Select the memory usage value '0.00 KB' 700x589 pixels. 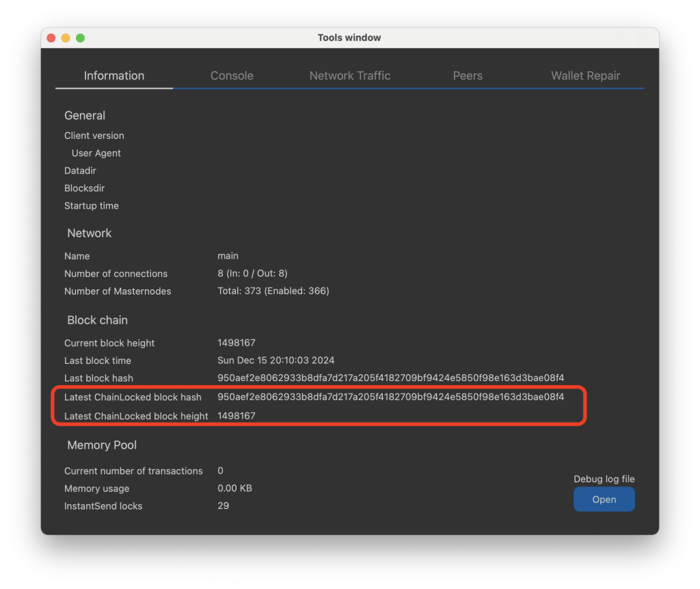tap(235, 488)
